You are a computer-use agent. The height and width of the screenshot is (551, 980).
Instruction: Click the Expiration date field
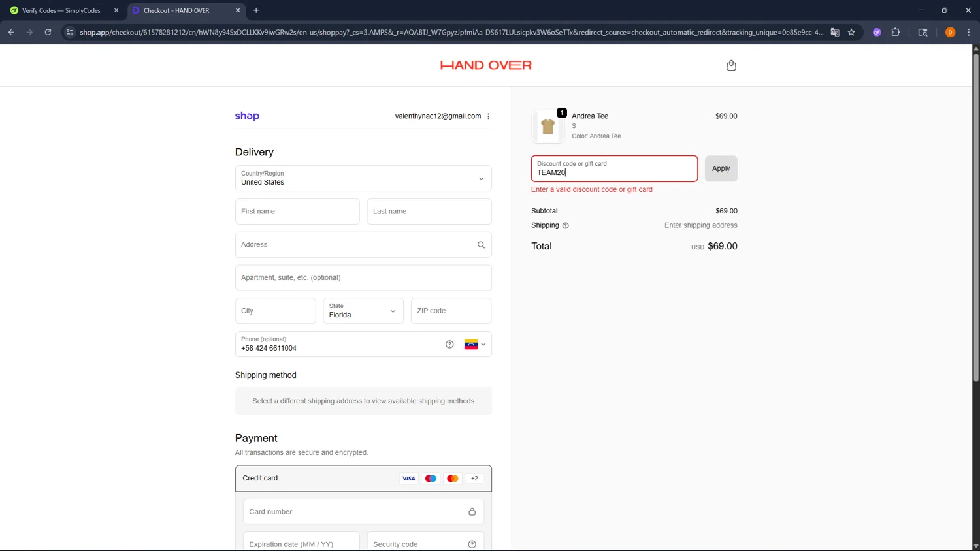[301, 544]
